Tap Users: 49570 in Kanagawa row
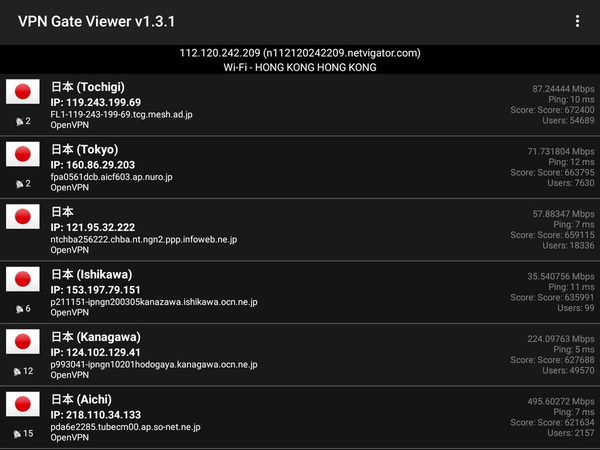This screenshot has height=450, width=600. coord(568,370)
